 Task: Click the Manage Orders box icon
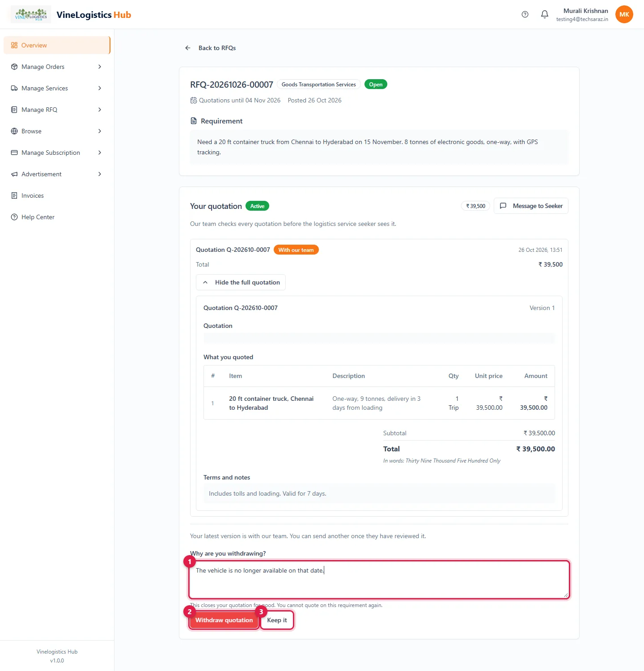pos(14,67)
